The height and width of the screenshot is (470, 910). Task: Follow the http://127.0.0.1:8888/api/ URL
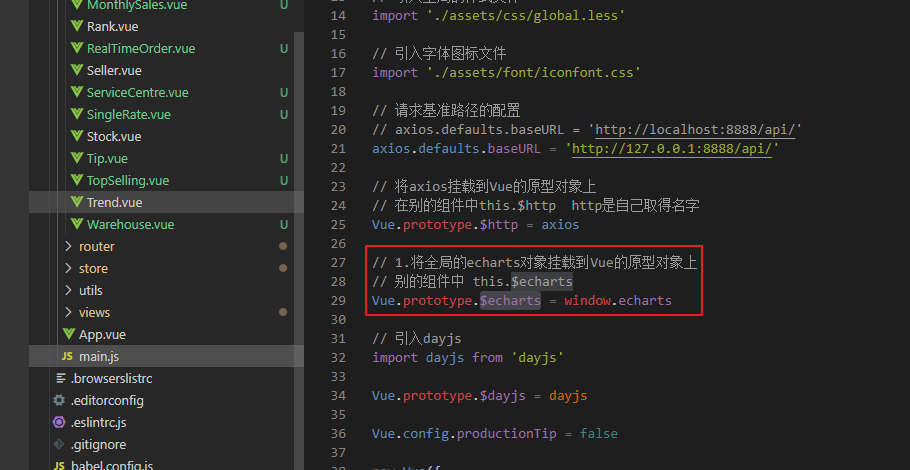(672, 149)
